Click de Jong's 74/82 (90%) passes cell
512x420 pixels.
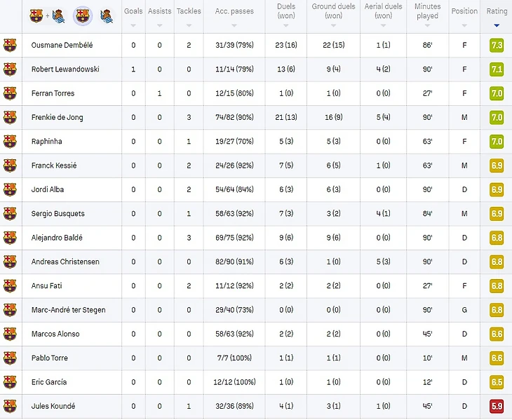(x=234, y=117)
